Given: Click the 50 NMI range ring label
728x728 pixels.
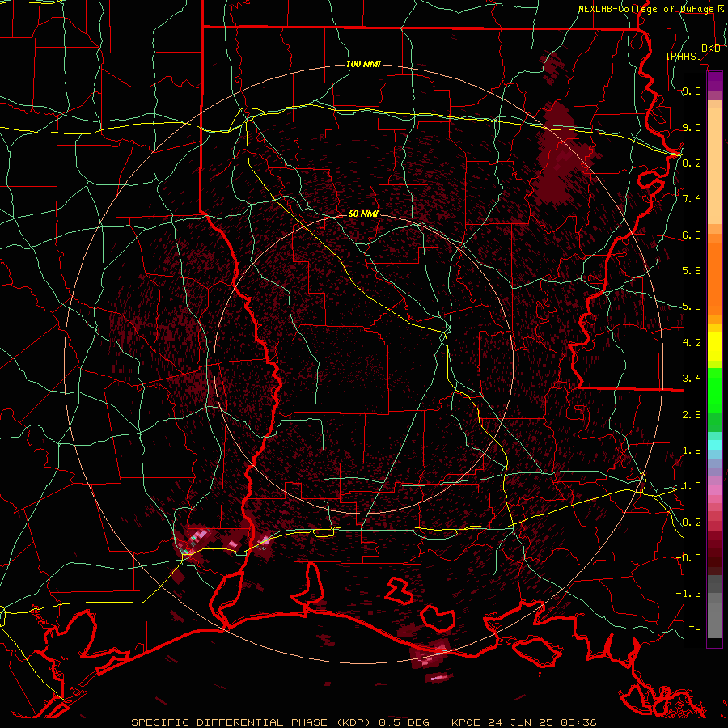Looking at the screenshot, I should click(363, 214).
